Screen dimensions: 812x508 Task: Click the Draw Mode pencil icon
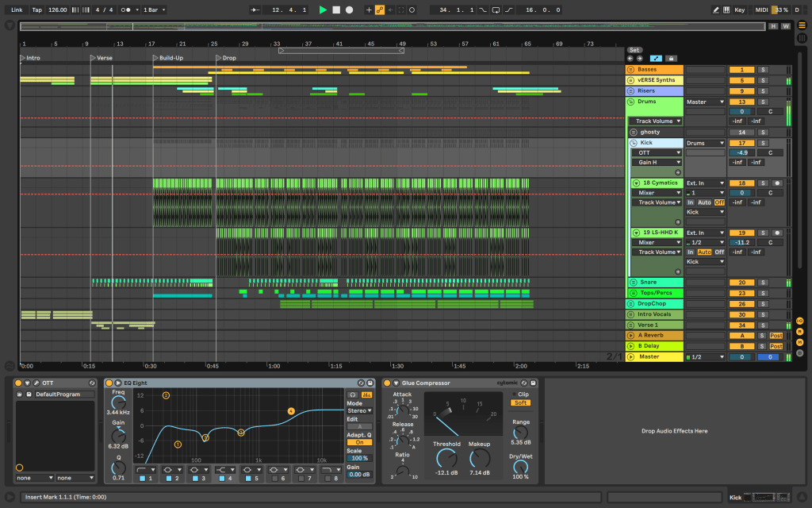coord(716,10)
